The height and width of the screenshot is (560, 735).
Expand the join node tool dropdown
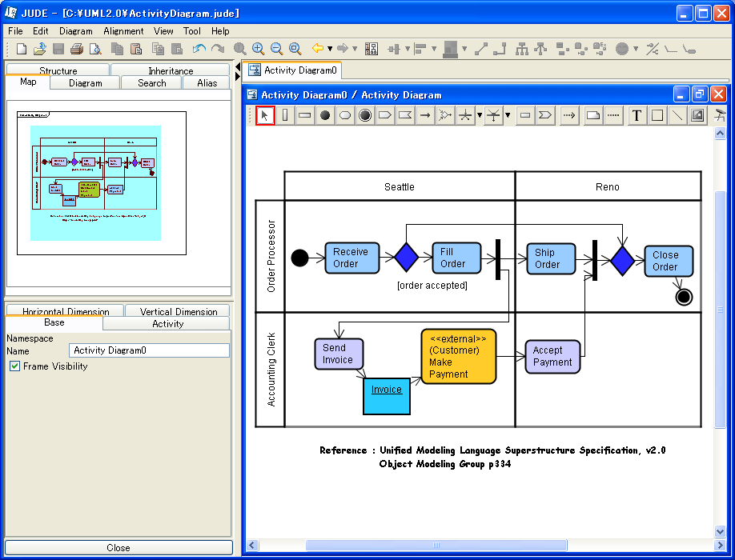(508, 115)
